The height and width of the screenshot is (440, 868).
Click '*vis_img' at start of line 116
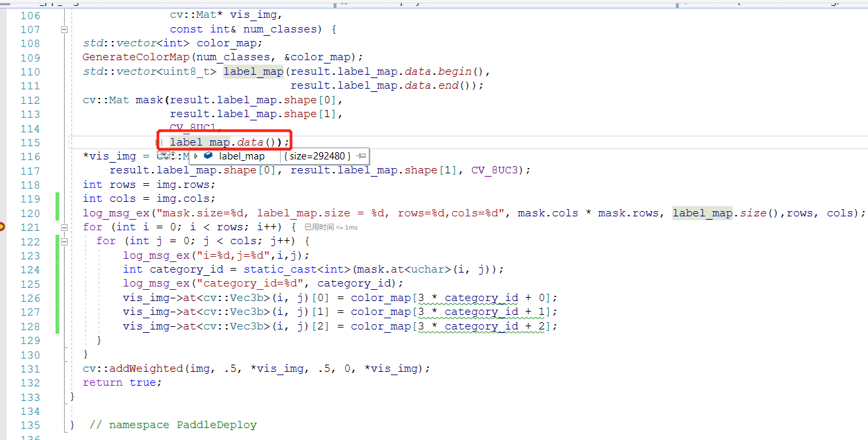point(109,157)
